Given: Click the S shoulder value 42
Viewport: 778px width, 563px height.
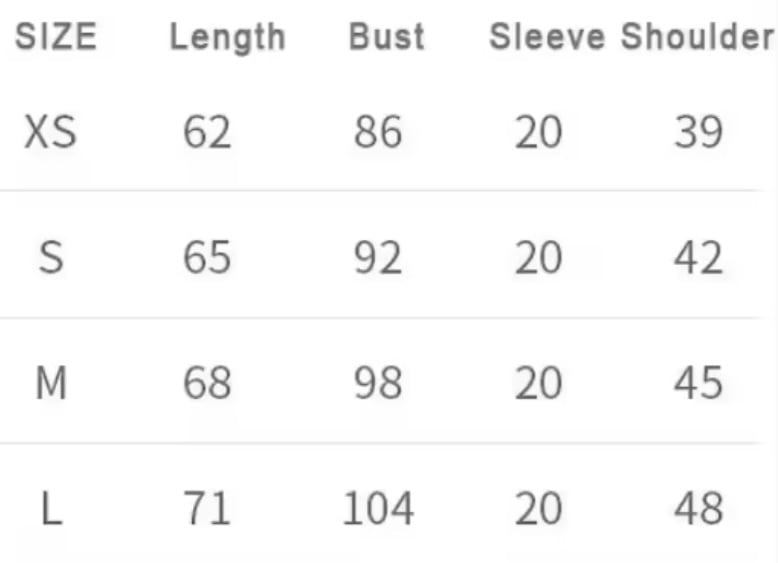Looking at the screenshot, I should point(698,259).
